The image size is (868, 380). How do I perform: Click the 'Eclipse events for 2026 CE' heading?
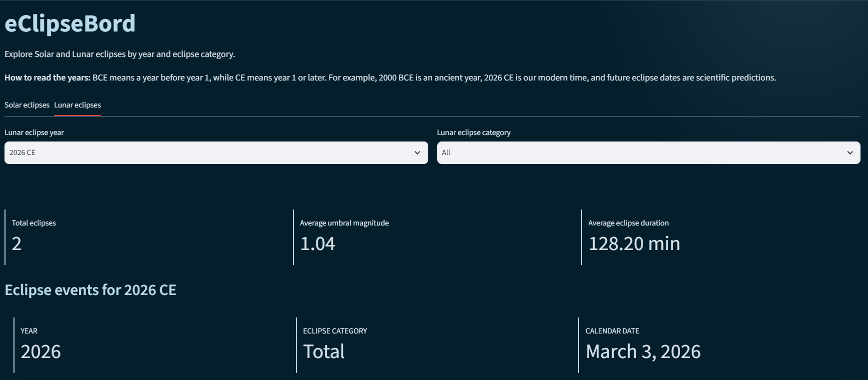coord(90,290)
